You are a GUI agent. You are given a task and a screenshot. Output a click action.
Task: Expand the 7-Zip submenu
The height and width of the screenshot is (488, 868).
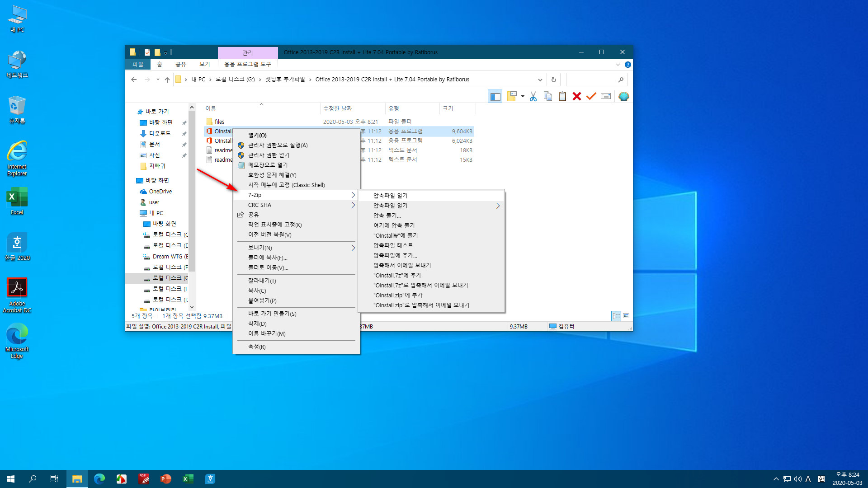296,195
